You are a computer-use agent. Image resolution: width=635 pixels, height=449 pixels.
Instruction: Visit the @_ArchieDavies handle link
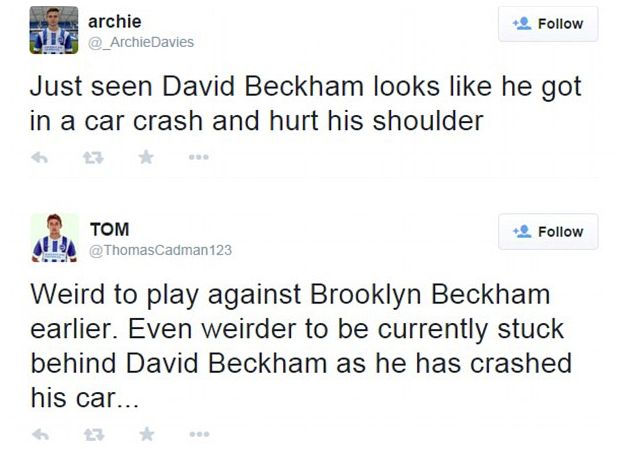click(x=142, y=42)
